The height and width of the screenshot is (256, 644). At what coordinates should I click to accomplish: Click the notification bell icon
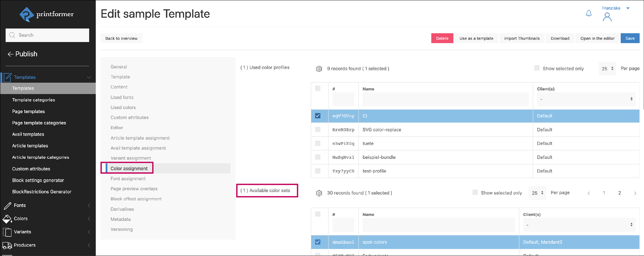point(589,13)
